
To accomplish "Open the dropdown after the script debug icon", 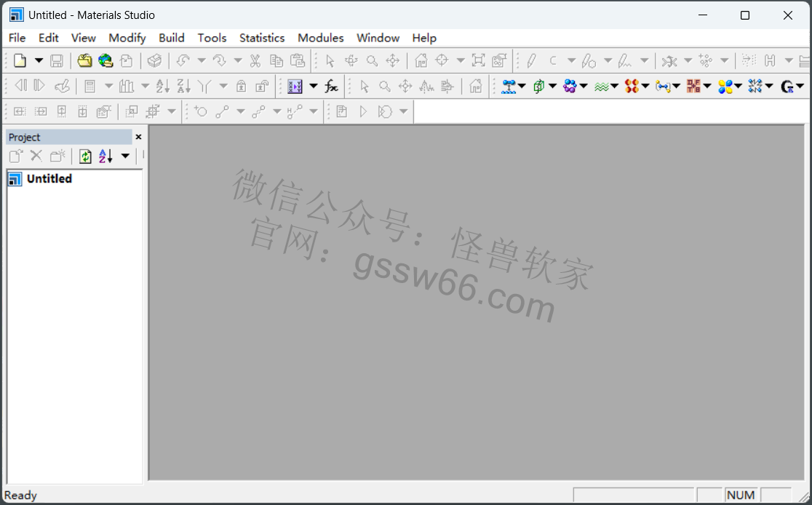I will (403, 111).
